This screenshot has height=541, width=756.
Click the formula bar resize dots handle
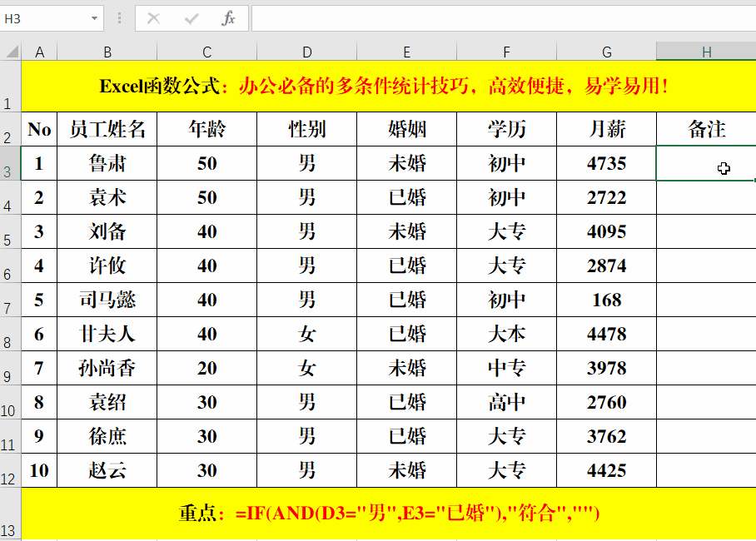pyautogui.click(x=119, y=19)
